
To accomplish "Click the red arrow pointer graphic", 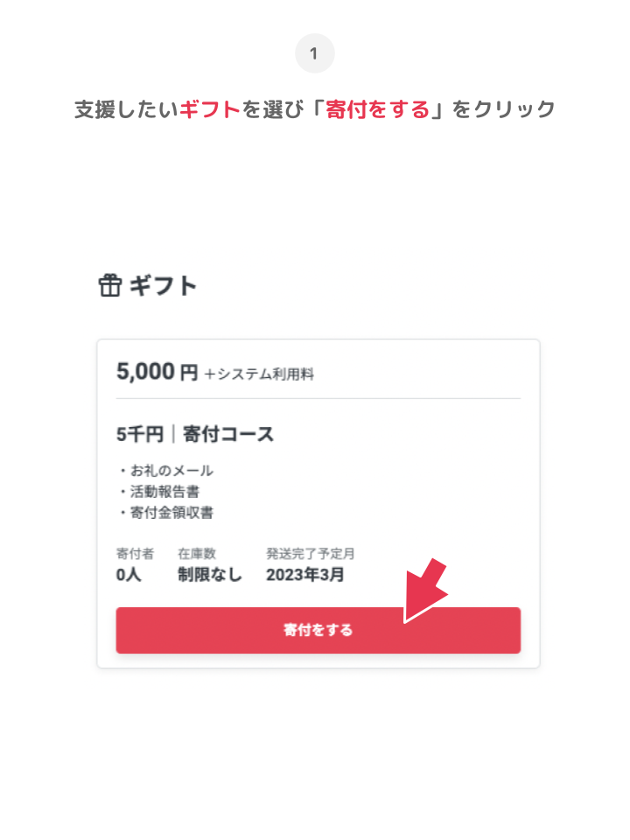I will (426, 592).
